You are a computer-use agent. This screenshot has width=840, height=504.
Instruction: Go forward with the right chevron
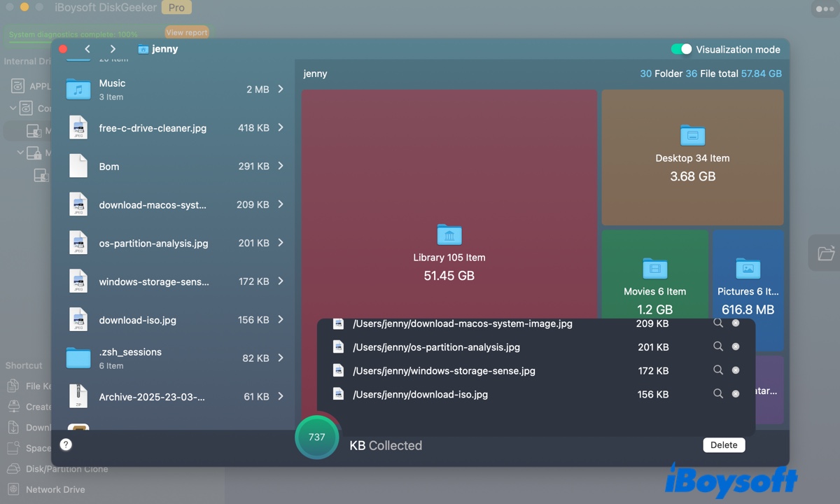[113, 49]
